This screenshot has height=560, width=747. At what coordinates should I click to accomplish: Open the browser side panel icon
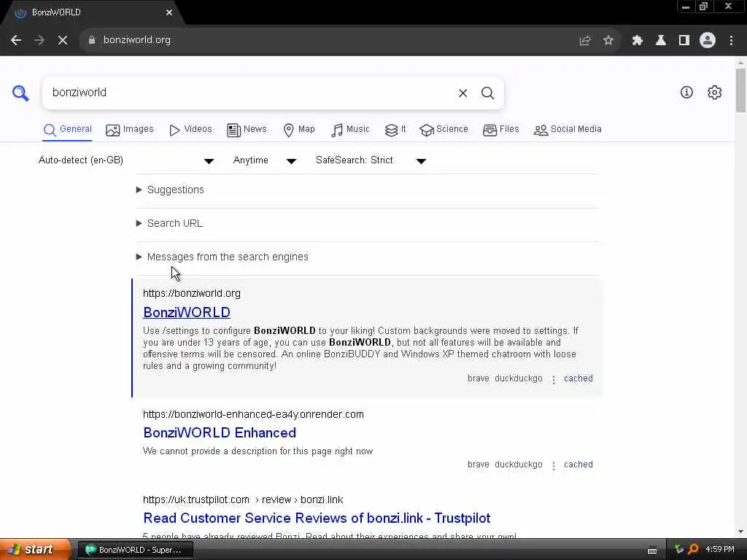pyautogui.click(x=684, y=41)
